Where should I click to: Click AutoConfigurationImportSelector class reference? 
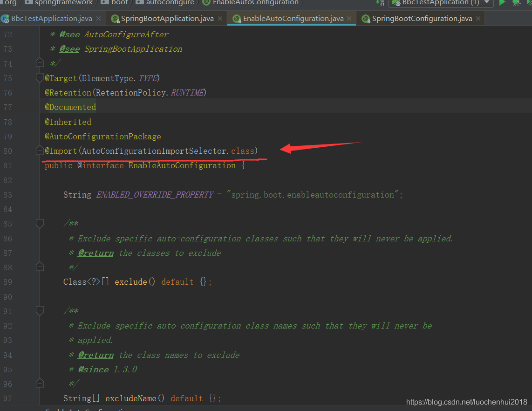coord(154,151)
